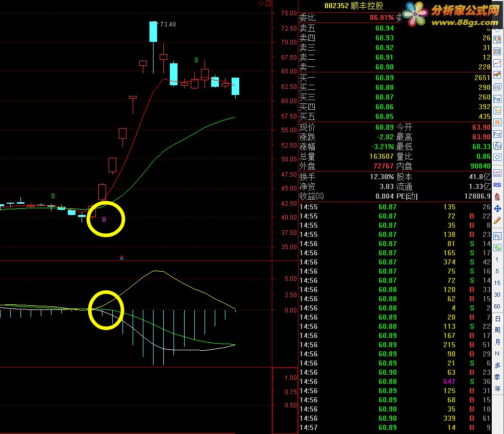Viewport: 504px width, 434px height.
Task: Click the blue four-arrow move icon
Action: (x=497, y=208)
